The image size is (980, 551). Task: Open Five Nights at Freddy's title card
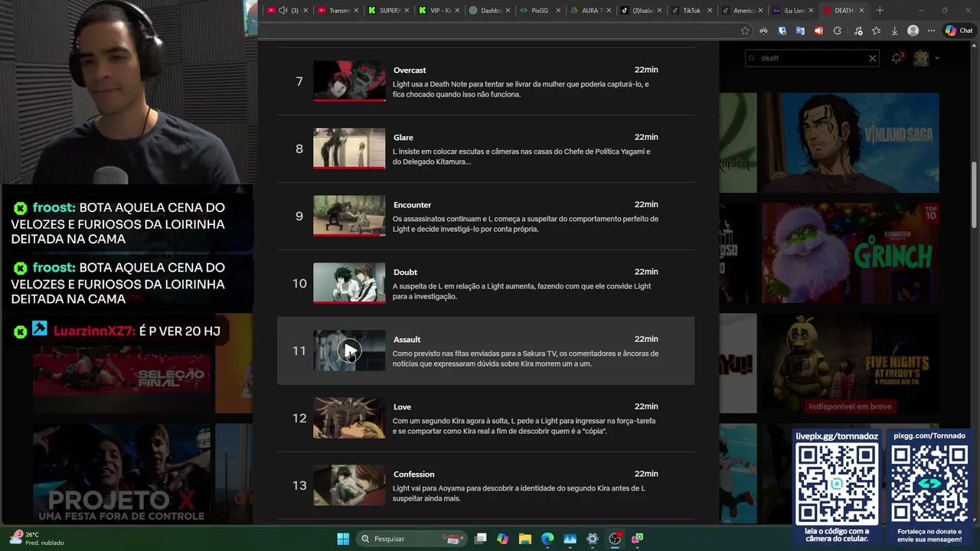point(850,363)
